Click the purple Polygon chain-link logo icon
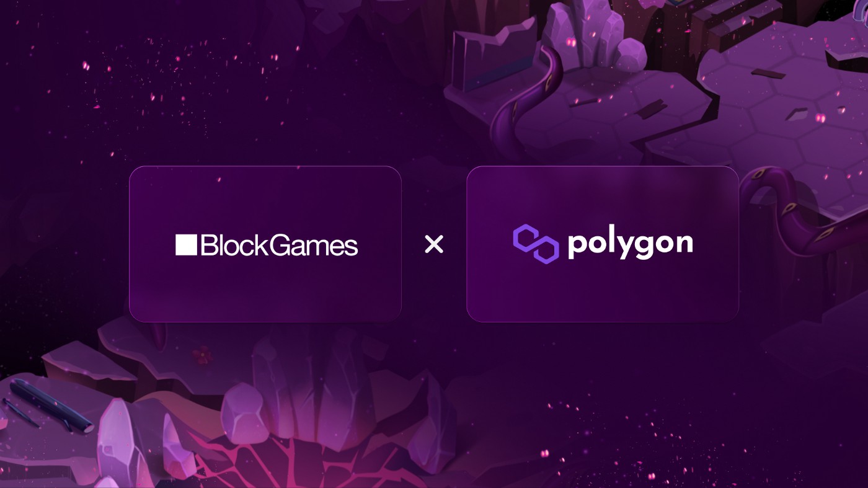This screenshot has width=868, height=488. point(536,244)
